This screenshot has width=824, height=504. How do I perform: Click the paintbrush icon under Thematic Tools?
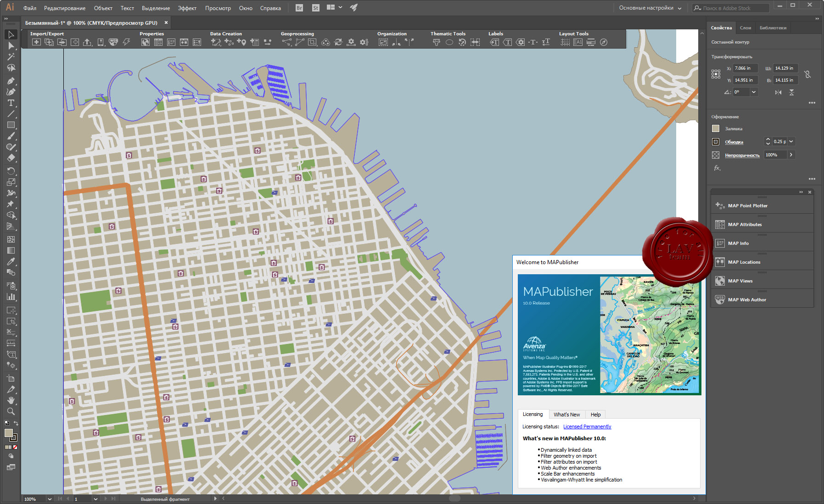tap(437, 42)
